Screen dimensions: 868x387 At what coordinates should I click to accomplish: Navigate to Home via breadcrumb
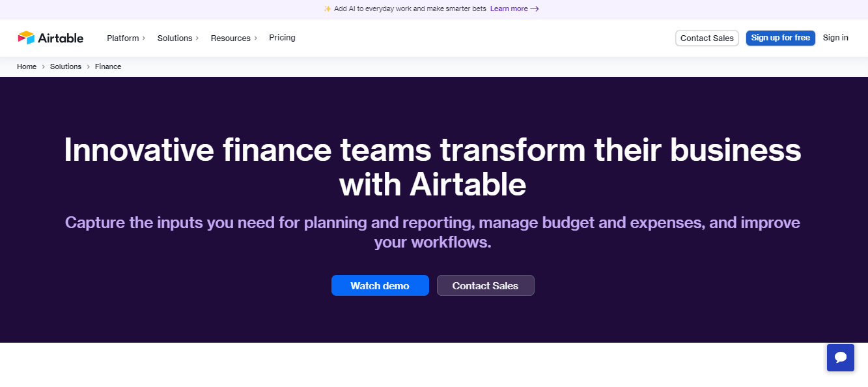tap(27, 66)
